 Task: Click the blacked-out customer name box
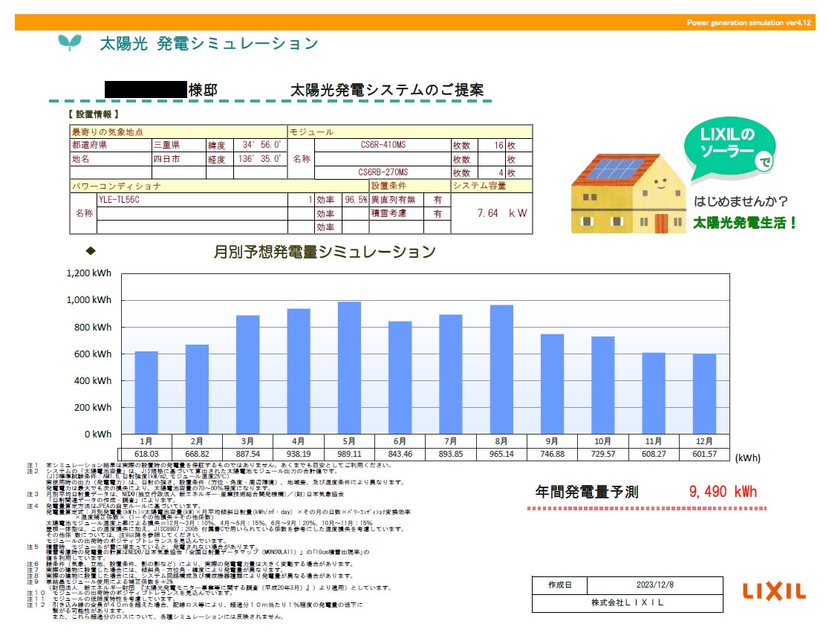coord(145,90)
